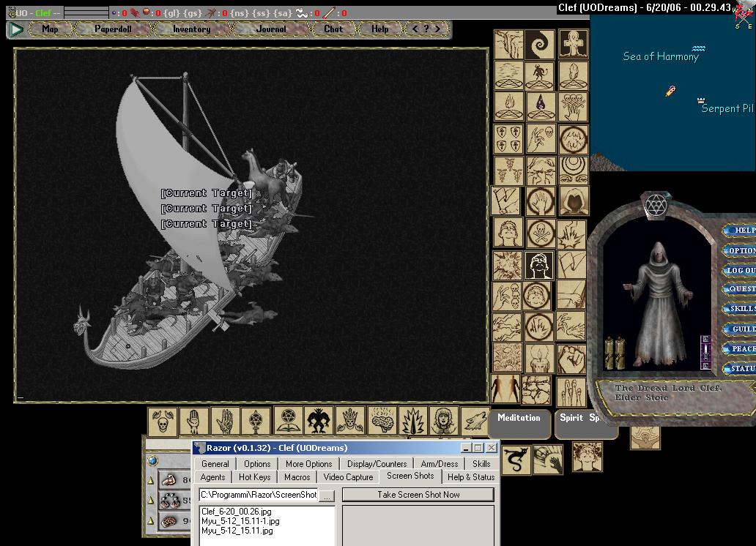The height and width of the screenshot is (546, 756).
Task: Select the open hand inside ring icon
Action: click(x=539, y=201)
